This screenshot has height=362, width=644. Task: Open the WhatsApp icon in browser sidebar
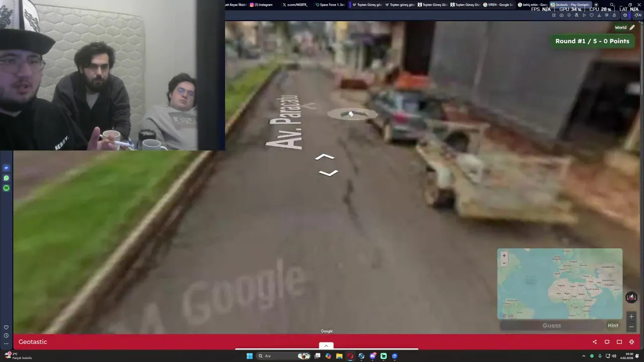6,178
